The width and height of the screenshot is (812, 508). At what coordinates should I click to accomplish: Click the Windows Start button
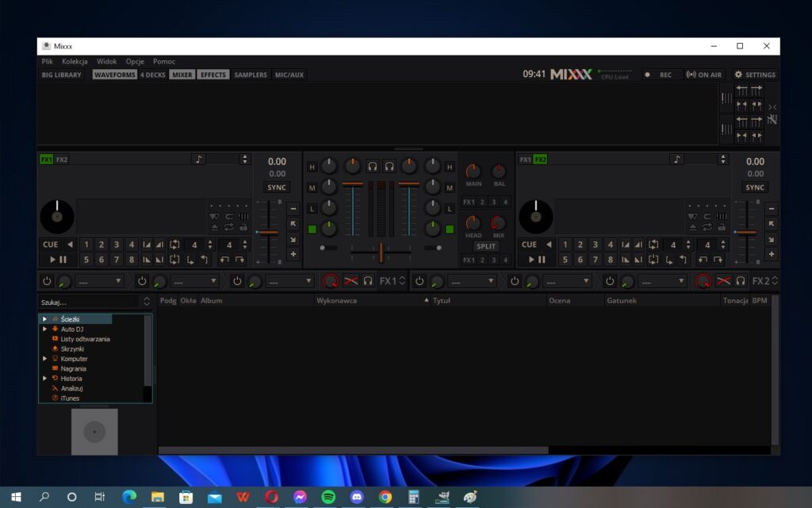(16, 497)
